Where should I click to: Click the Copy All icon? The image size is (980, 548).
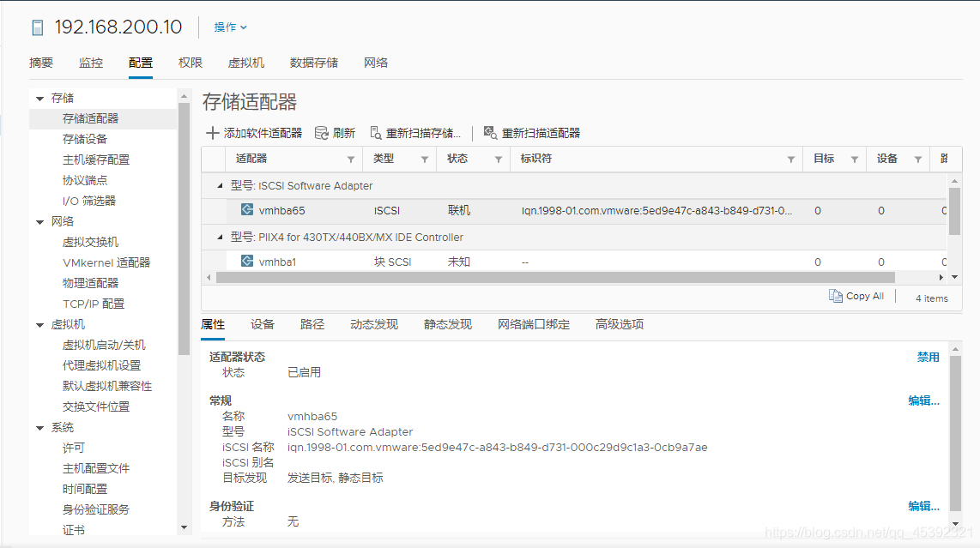click(x=836, y=296)
